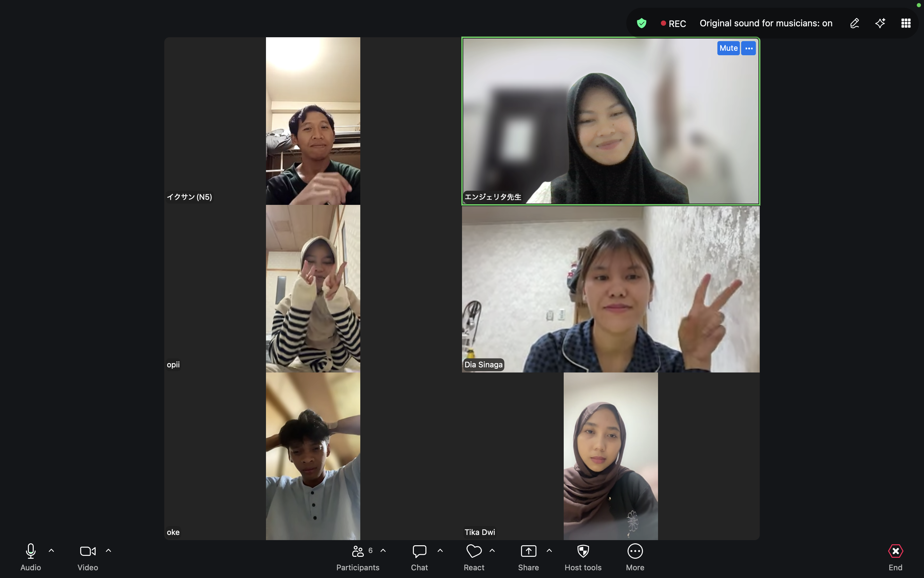Open the More options menu
Screen dimensions: 924x578
635,557
